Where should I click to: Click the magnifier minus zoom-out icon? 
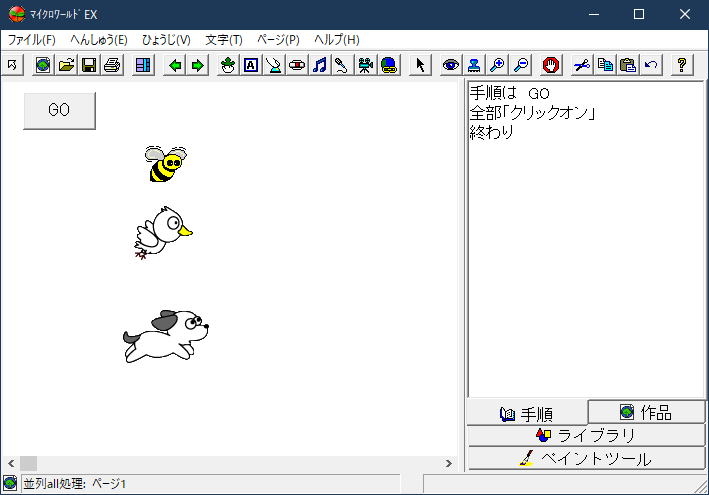point(521,65)
